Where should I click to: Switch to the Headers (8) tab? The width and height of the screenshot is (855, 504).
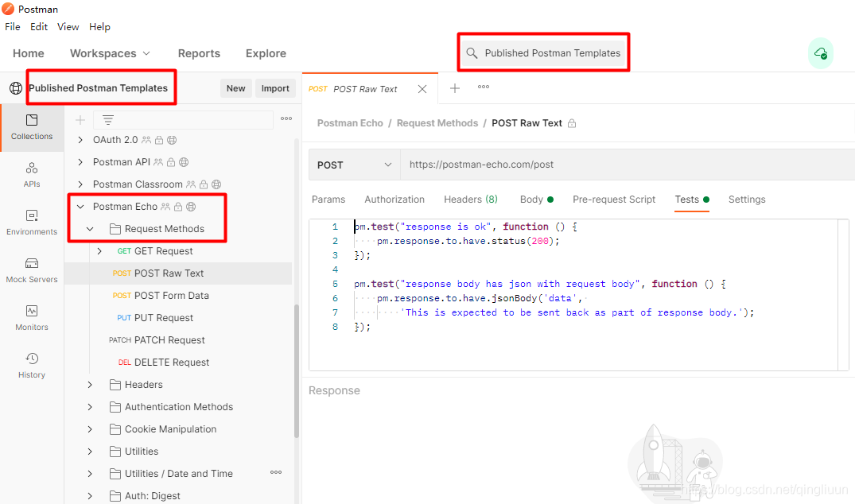click(x=471, y=200)
